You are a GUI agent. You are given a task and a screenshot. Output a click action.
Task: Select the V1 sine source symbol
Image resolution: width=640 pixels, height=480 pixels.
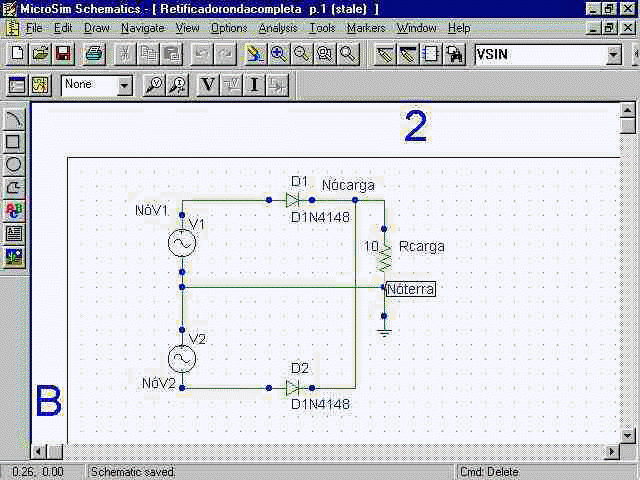tap(182, 243)
